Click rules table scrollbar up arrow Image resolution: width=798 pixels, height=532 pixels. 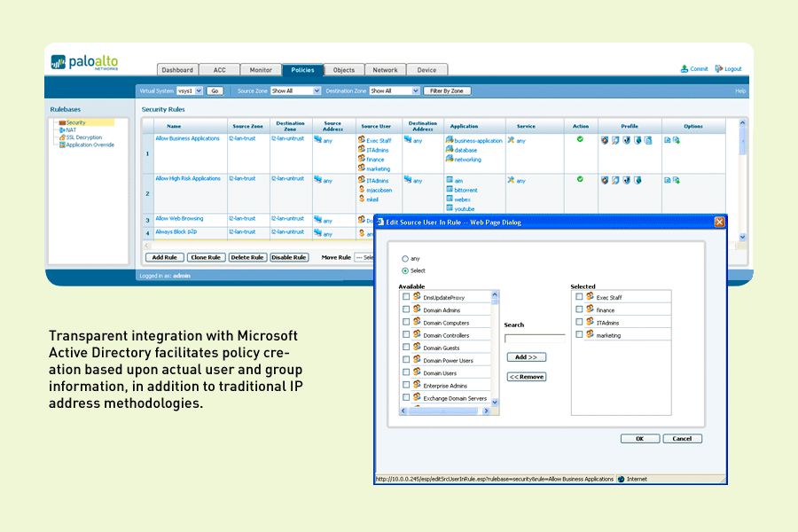click(x=742, y=122)
